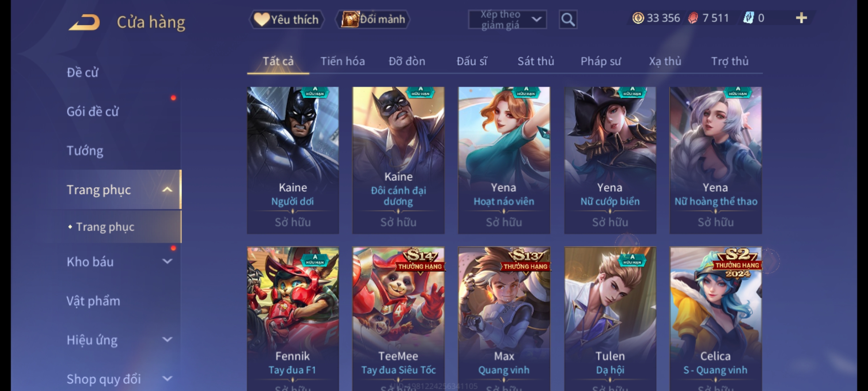Go to Tướng in the sidebar
The image size is (868, 391).
[85, 151]
